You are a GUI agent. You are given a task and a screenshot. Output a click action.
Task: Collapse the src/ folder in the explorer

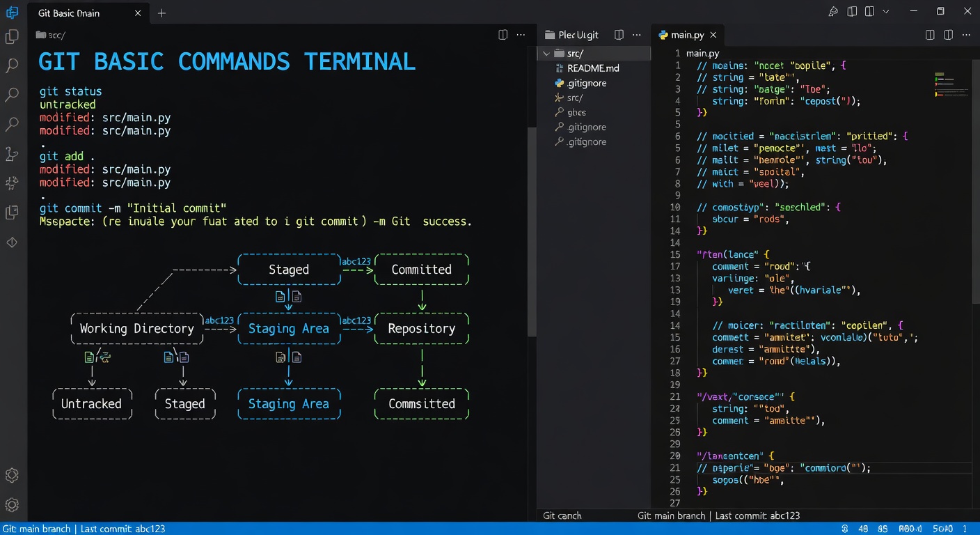(546, 53)
